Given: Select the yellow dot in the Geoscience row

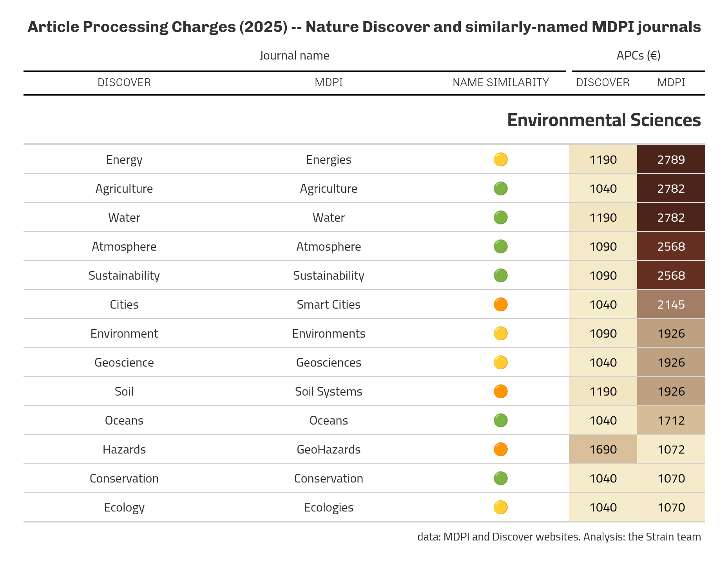Looking at the screenshot, I should click(x=500, y=362).
